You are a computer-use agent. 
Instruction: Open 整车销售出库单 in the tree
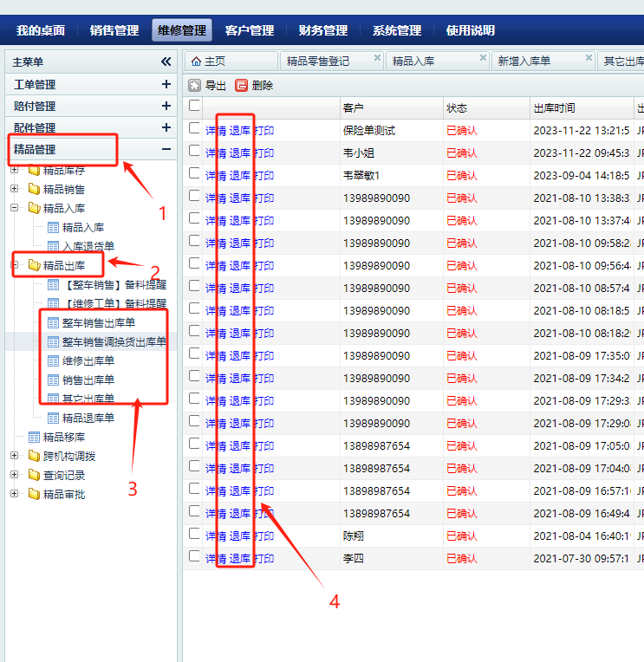pyautogui.click(x=98, y=322)
